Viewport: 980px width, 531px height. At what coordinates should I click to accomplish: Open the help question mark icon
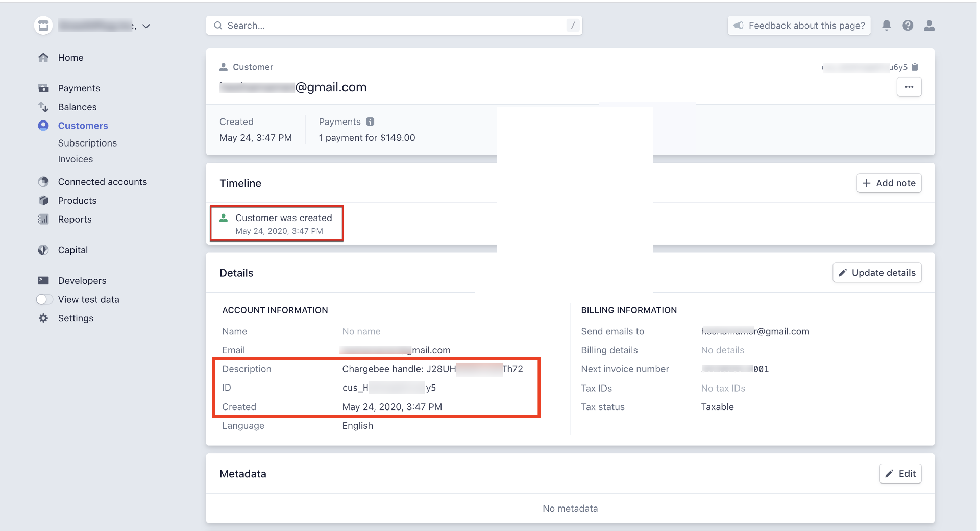coord(908,26)
